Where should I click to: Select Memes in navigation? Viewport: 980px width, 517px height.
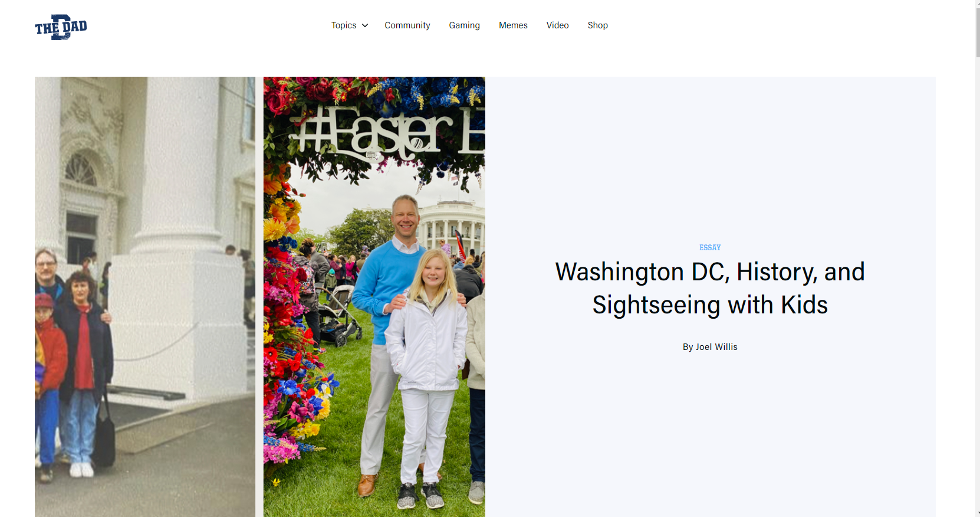(514, 25)
